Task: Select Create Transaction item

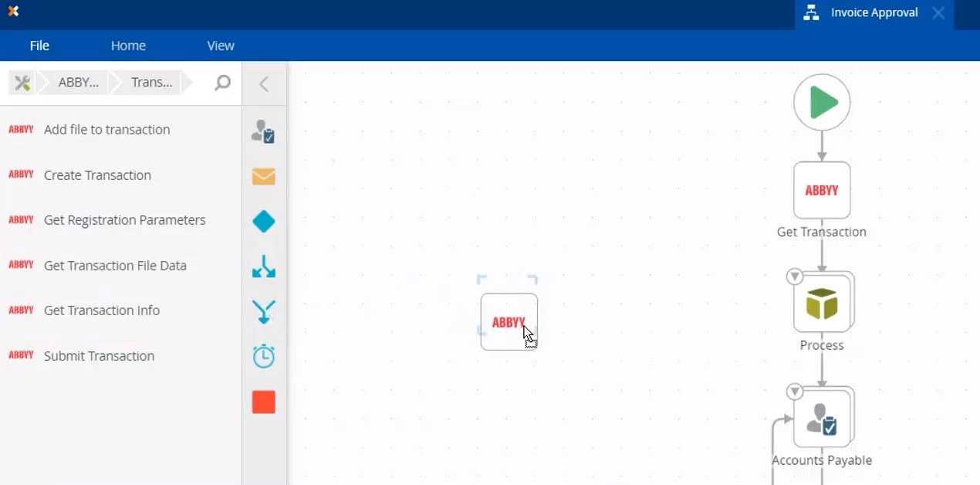Action: (97, 175)
